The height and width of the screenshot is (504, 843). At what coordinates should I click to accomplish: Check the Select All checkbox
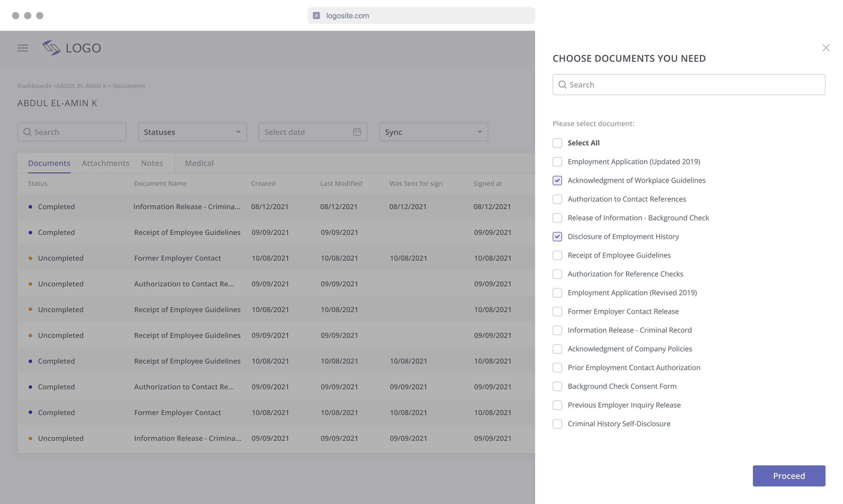point(557,143)
